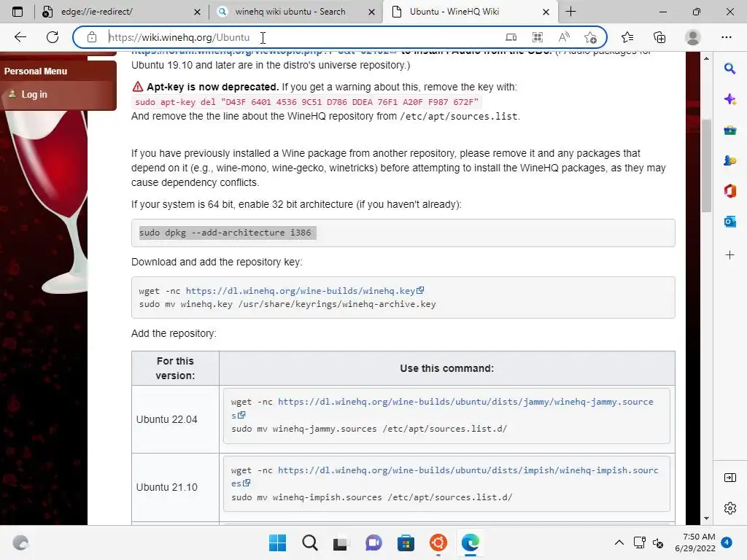Go back to the previous page

[20, 37]
